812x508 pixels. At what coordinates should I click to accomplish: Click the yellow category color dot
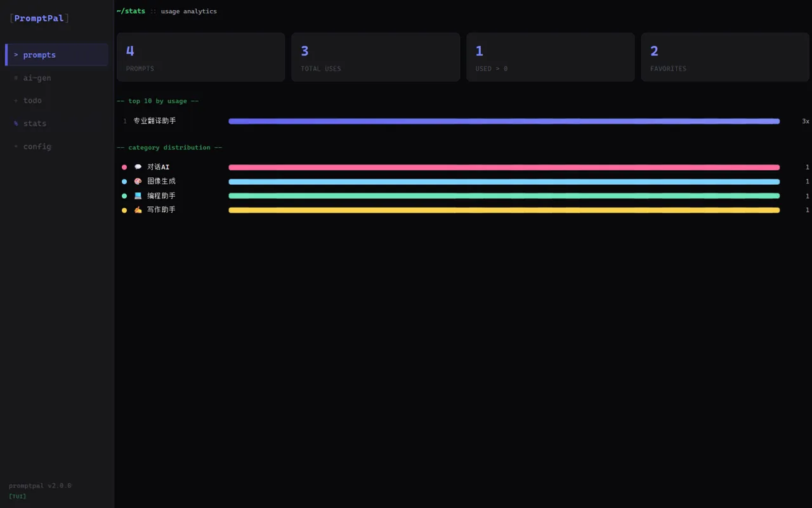tap(124, 210)
